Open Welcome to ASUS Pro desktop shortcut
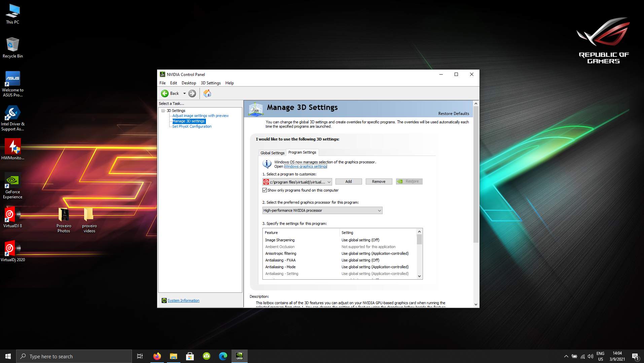 click(13, 84)
